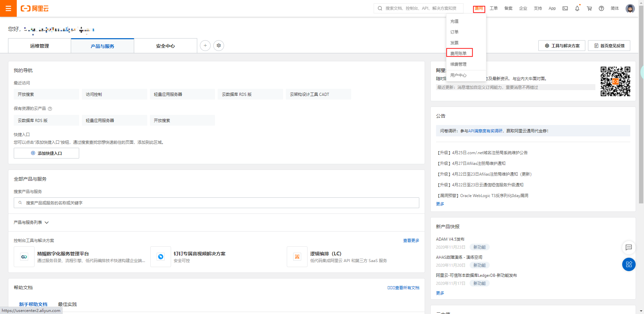Open the notifications bell
This screenshot has height=314, width=644.
click(577, 8)
